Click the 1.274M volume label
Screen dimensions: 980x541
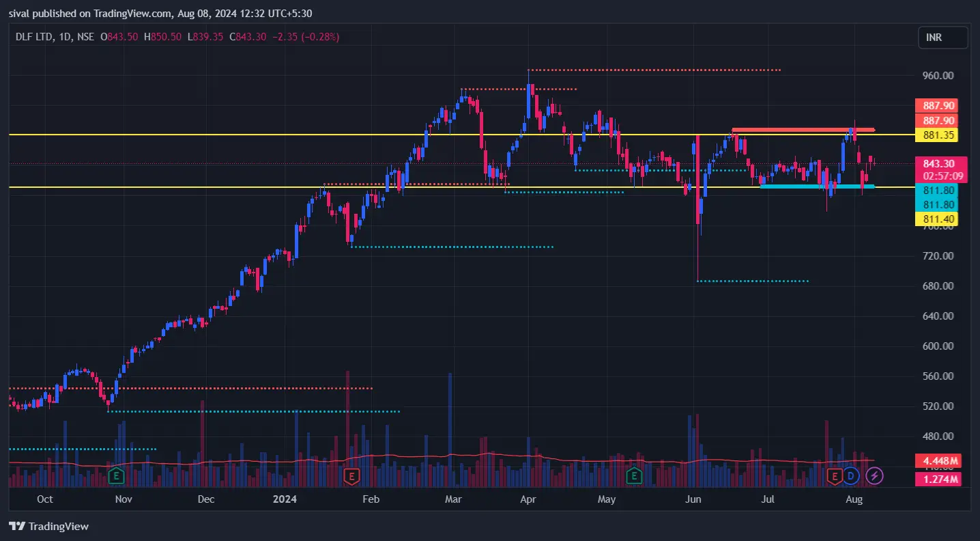938,479
